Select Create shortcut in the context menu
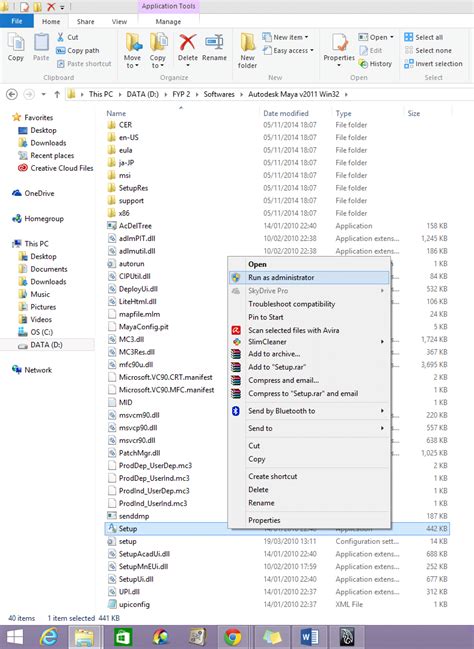 click(309, 476)
